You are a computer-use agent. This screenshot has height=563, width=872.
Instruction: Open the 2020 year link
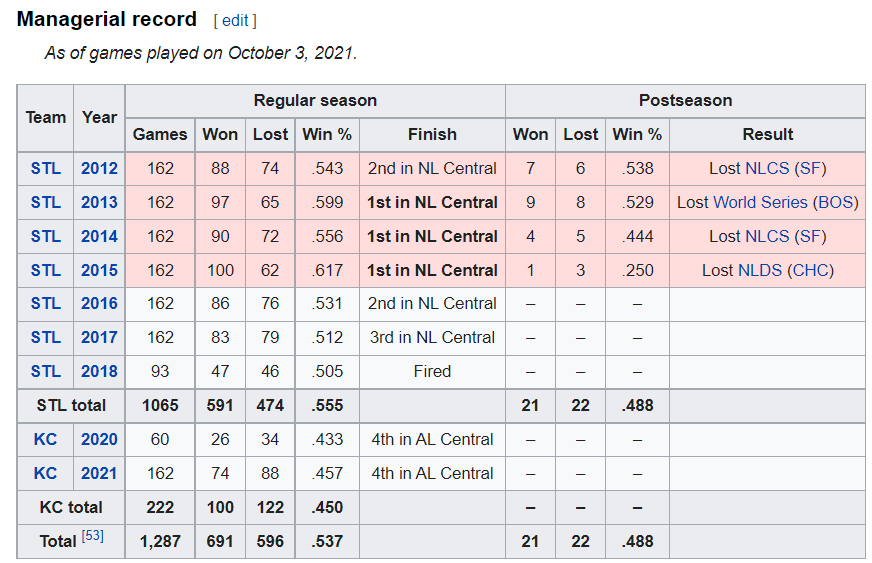point(99,439)
